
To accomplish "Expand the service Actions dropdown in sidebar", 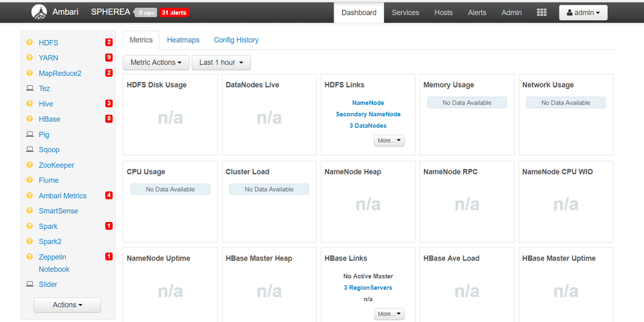I will click(x=67, y=305).
